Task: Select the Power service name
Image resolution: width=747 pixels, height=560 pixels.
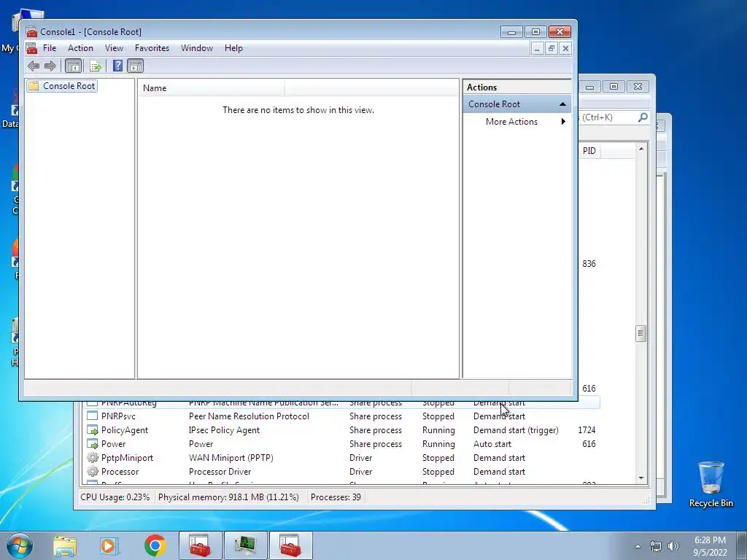Action: coord(113,444)
